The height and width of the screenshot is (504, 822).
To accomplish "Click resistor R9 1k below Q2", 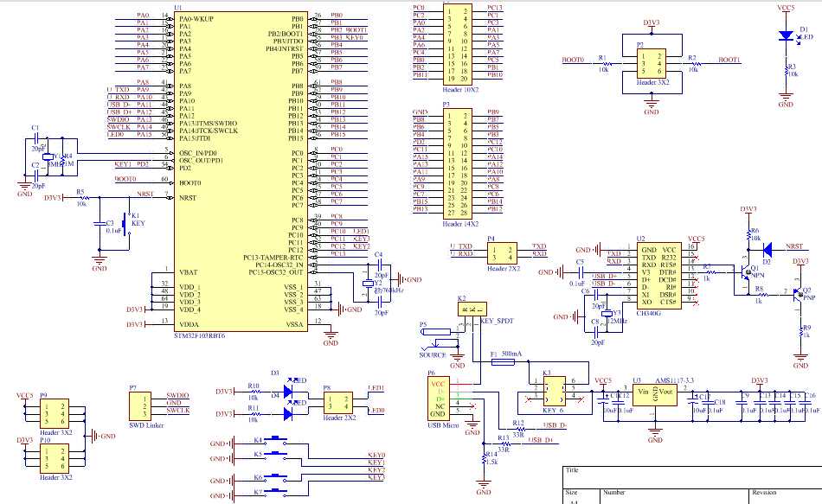I will (x=800, y=332).
